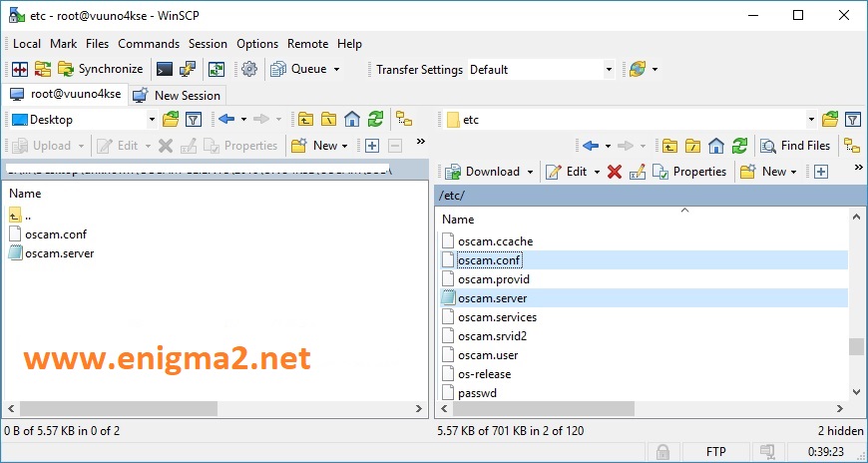Viewport: 868px width, 463px height.
Task: Click the local select files plus icon
Action: click(x=372, y=146)
